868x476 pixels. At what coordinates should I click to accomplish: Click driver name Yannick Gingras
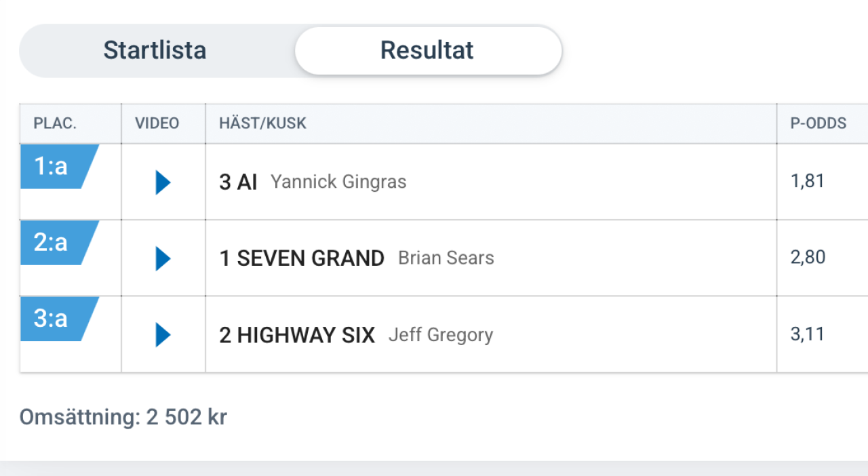338,182
